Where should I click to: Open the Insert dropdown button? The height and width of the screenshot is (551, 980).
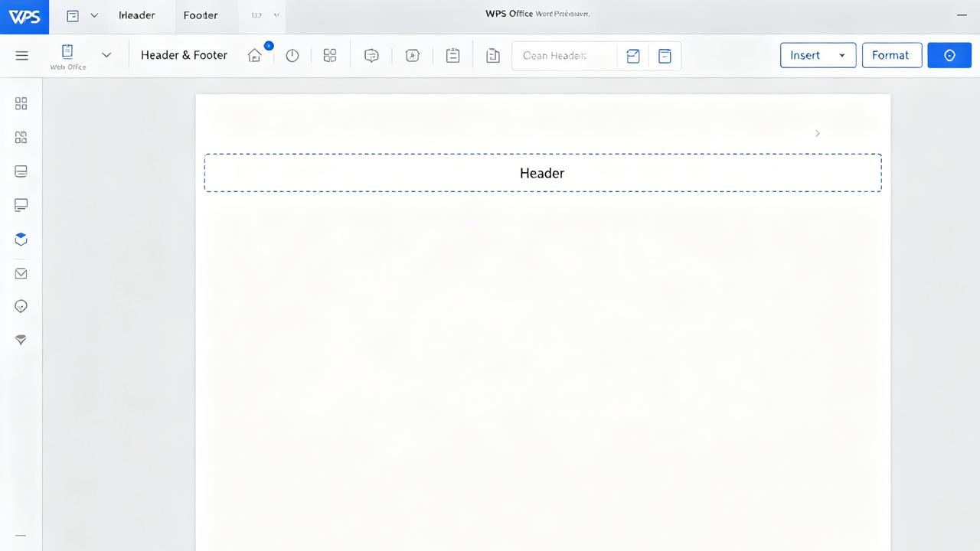click(818, 55)
